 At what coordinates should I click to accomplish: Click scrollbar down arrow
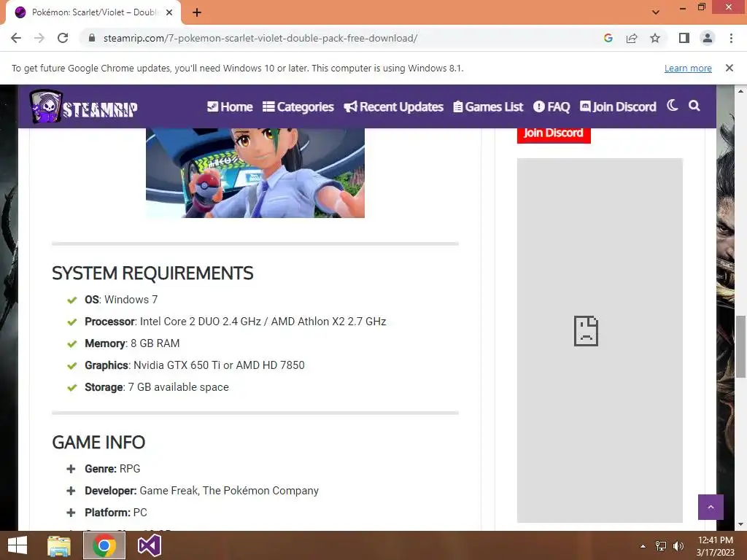click(x=740, y=525)
